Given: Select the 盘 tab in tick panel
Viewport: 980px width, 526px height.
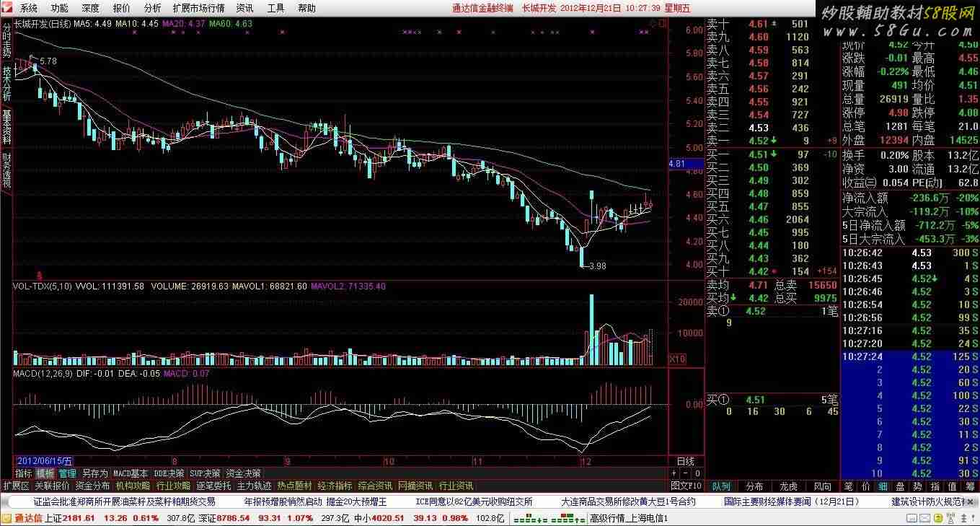Looking at the screenshot, I should [900, 486].
